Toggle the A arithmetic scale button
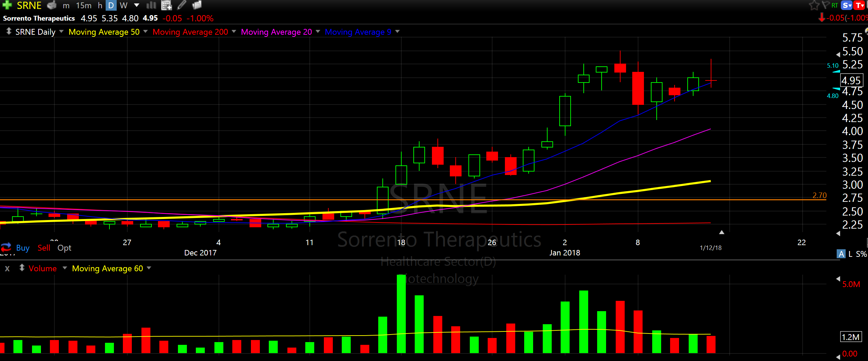 pos(841,254)
